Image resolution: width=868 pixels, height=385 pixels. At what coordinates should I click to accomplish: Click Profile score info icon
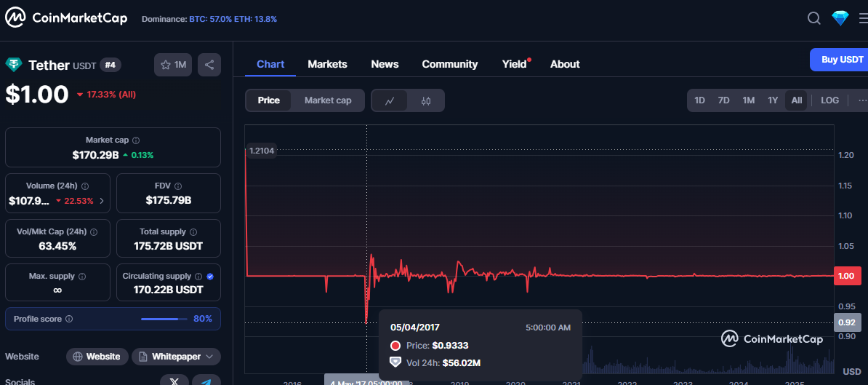point(69,319)
